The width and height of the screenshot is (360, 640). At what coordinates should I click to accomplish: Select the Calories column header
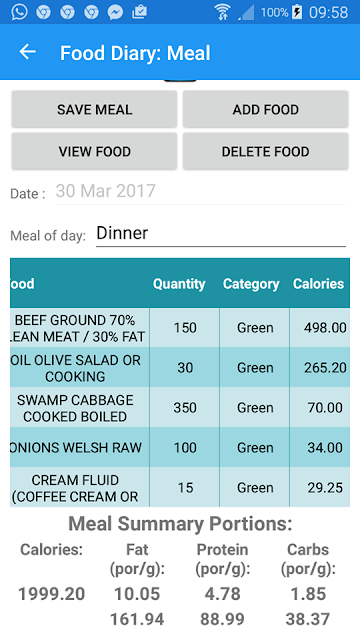click(319, 284)
